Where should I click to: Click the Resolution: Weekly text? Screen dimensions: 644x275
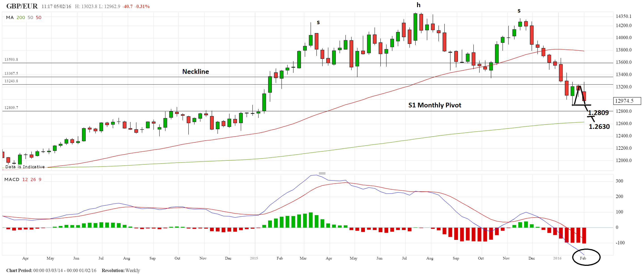click(121, 271)
